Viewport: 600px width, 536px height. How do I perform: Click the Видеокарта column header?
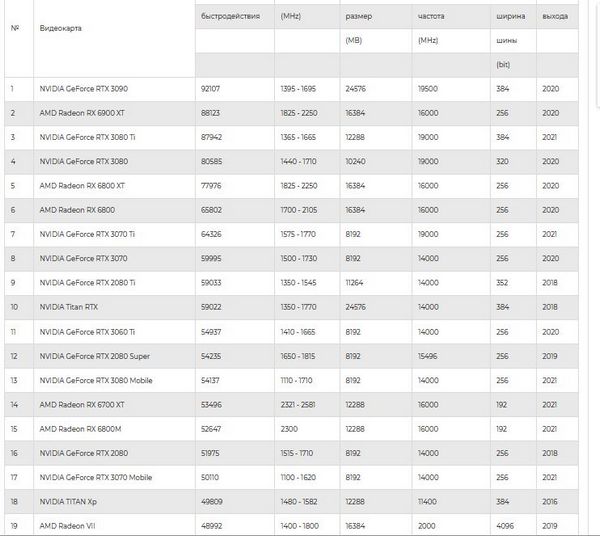60,28
